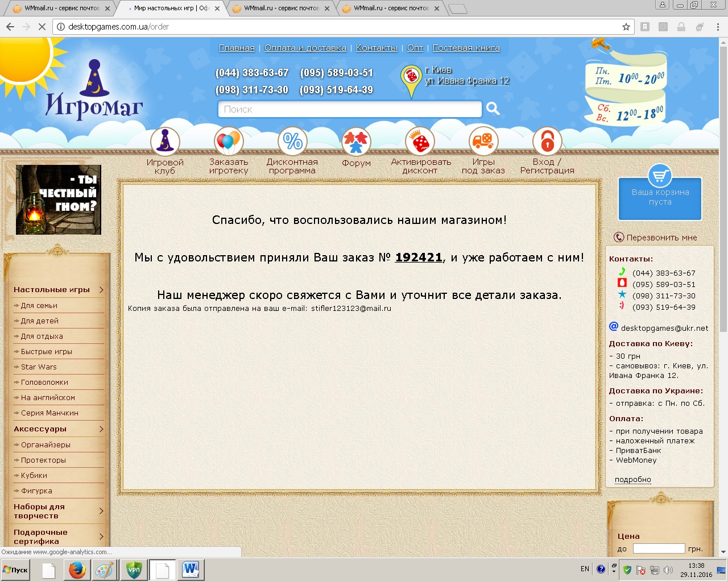Switch to the third WMmail.ru tab
This screenshot has height=582, width=728.
point(280,8)
